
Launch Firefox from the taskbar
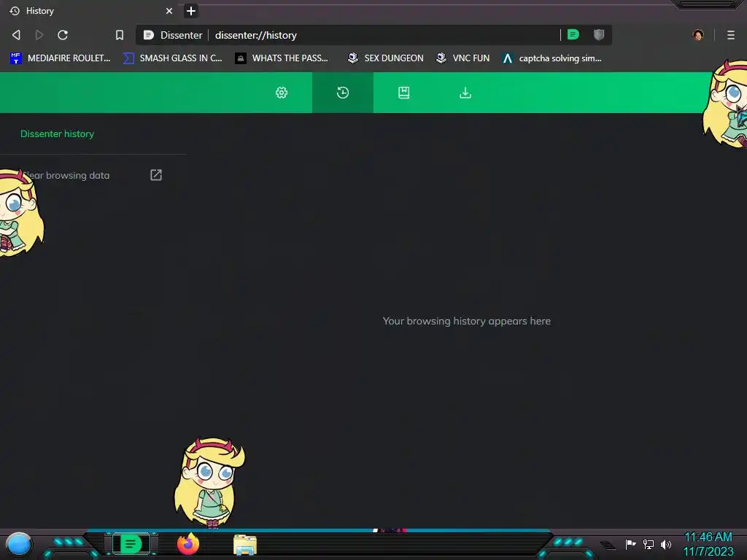(x=188, y=544)
